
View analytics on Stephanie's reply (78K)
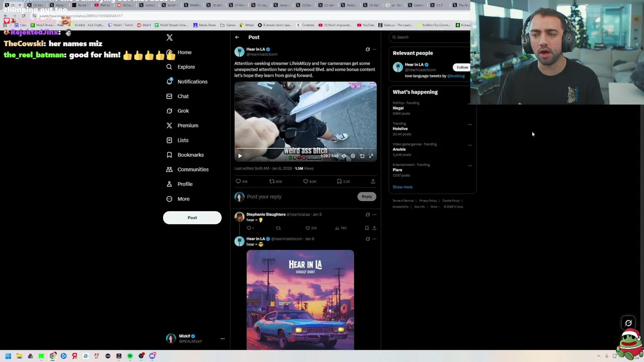click(341, 228)
